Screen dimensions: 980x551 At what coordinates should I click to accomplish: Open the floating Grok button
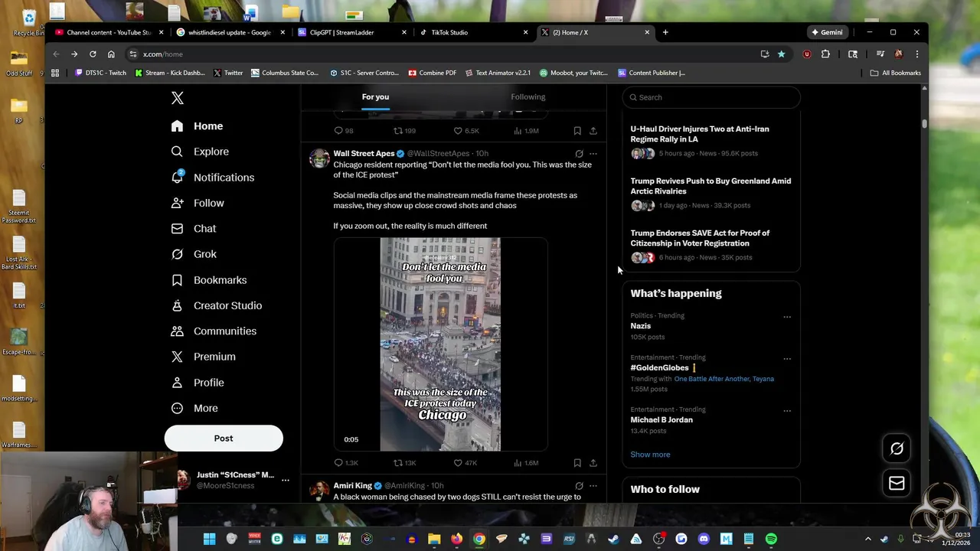(x=897, y=449)
